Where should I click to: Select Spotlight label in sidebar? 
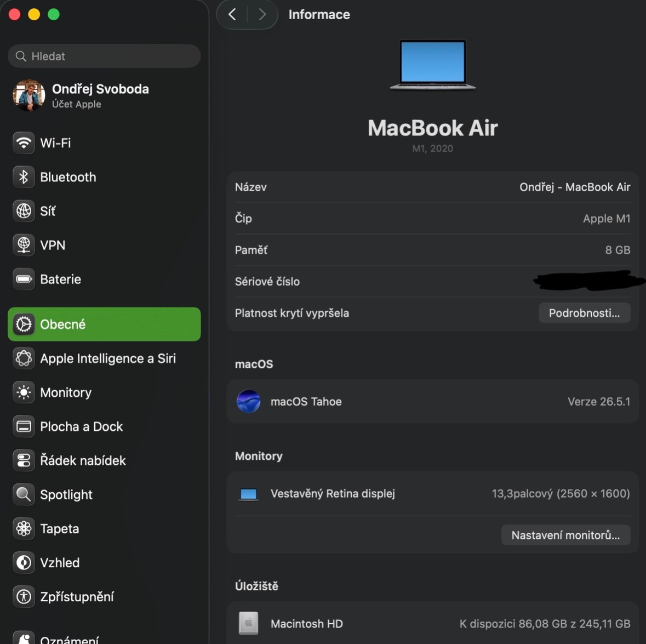pos(66,495)
